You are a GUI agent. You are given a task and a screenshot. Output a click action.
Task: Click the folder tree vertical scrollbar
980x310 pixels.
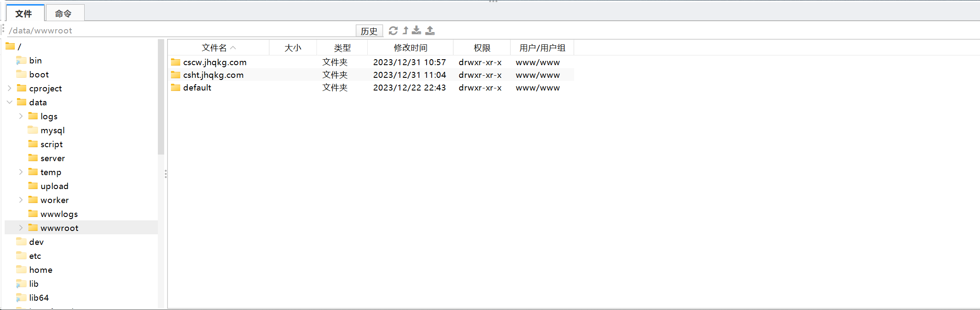[161, 97]
